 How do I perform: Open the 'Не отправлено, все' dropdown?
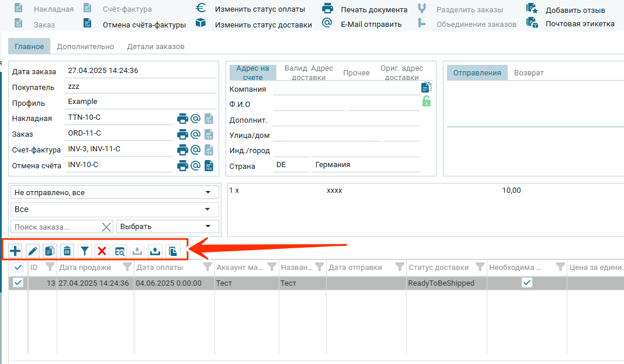coord(115,192)
